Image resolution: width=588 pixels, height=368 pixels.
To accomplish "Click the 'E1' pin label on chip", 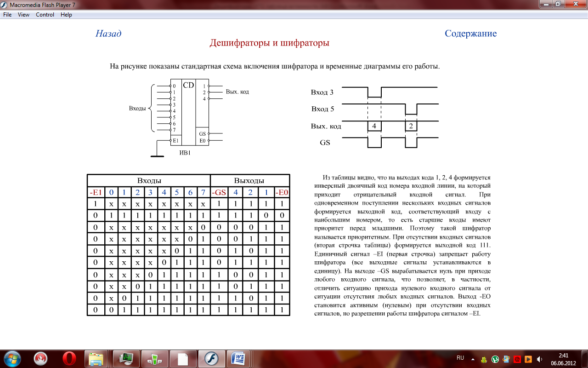I will tap(175, 141).
